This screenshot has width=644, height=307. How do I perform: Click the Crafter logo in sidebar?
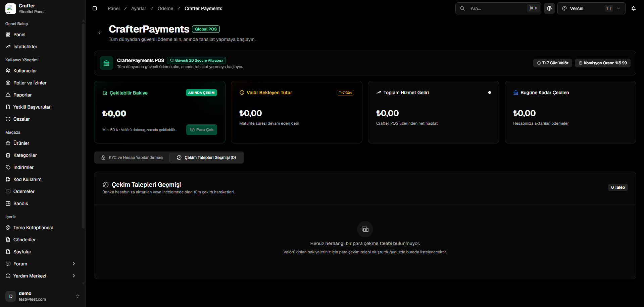[x=11, y=9]
